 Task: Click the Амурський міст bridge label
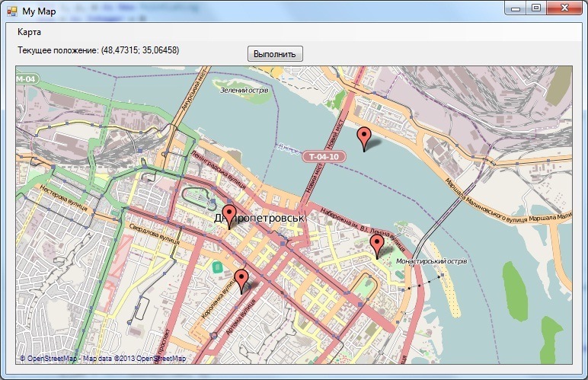click(x=193, y=89)
